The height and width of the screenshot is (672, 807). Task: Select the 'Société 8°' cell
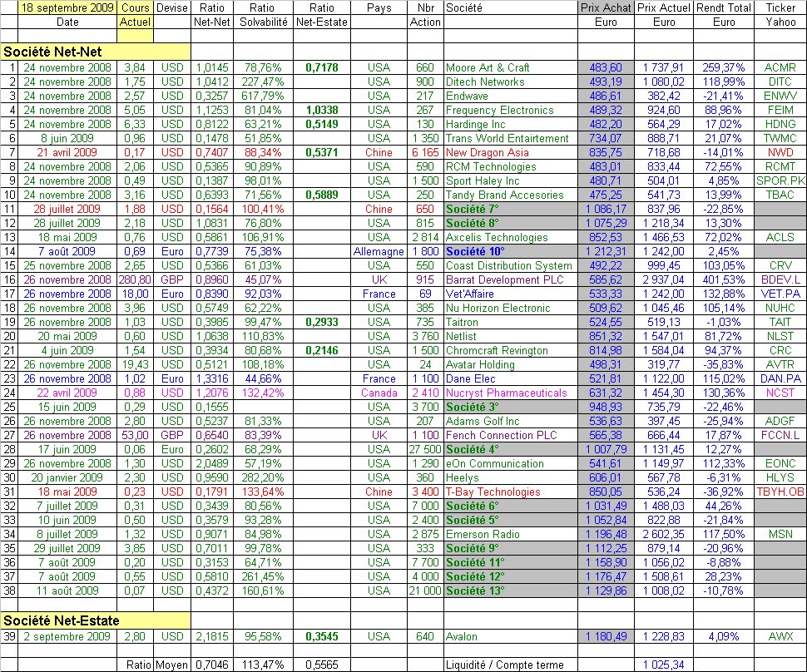(x=511, y=224)
